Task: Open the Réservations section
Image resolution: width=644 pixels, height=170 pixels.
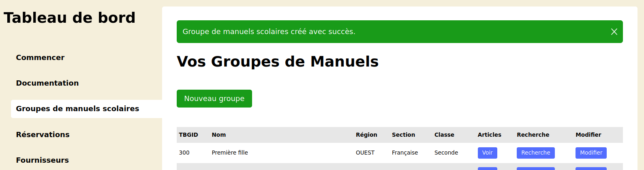Action: click(43, 135)
